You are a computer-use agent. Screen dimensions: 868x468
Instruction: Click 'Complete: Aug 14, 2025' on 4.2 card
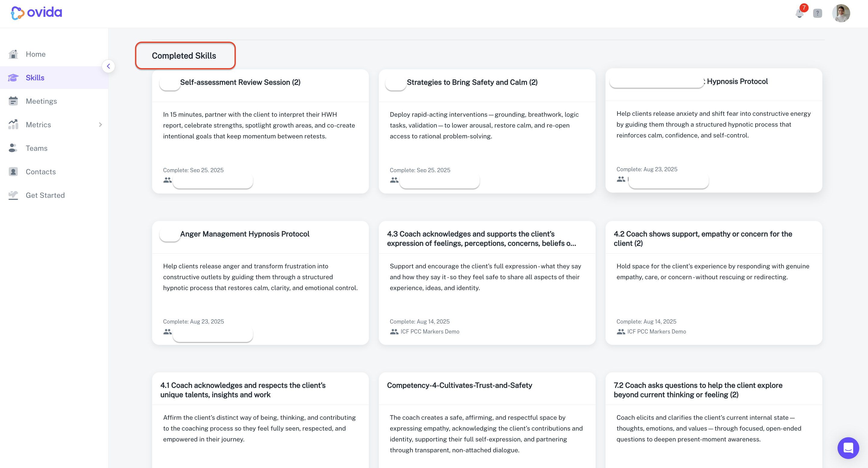click(647, 321)
